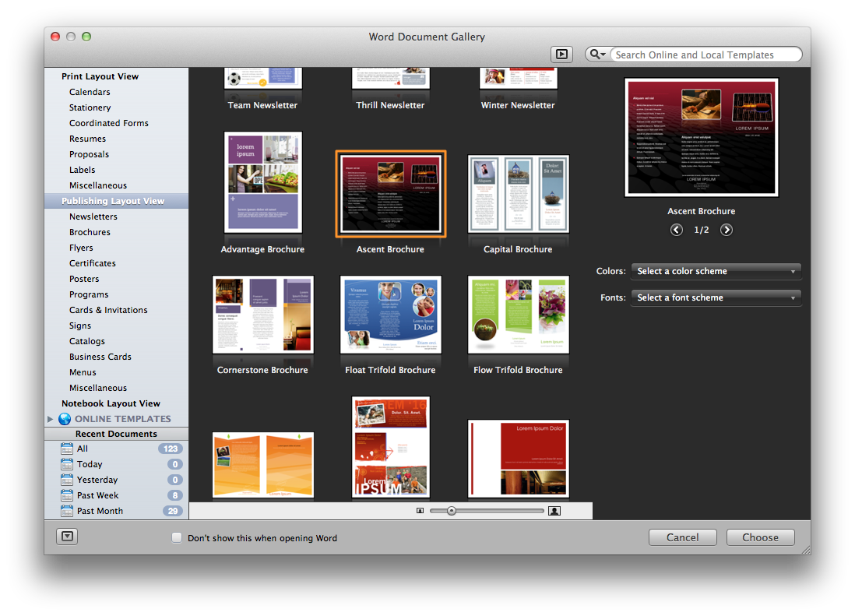Image resolution: width=855 pixels, height=616 pixels.
Task: Click the hide sidebar icon at bottom left
Action: (x=67, y=537)
